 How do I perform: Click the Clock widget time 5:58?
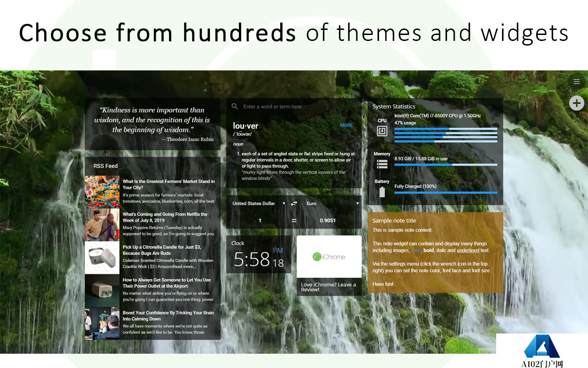[252, 260]
